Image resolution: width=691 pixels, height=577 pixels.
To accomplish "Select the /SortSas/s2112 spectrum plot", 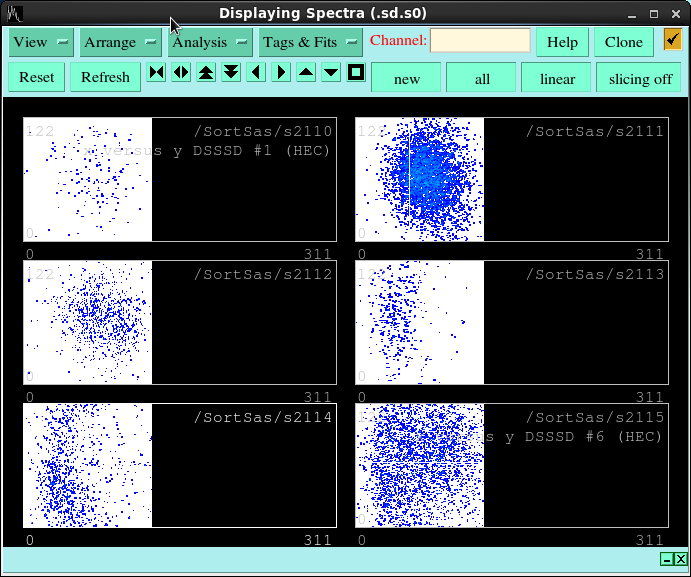I will click(x=180, y=322).
